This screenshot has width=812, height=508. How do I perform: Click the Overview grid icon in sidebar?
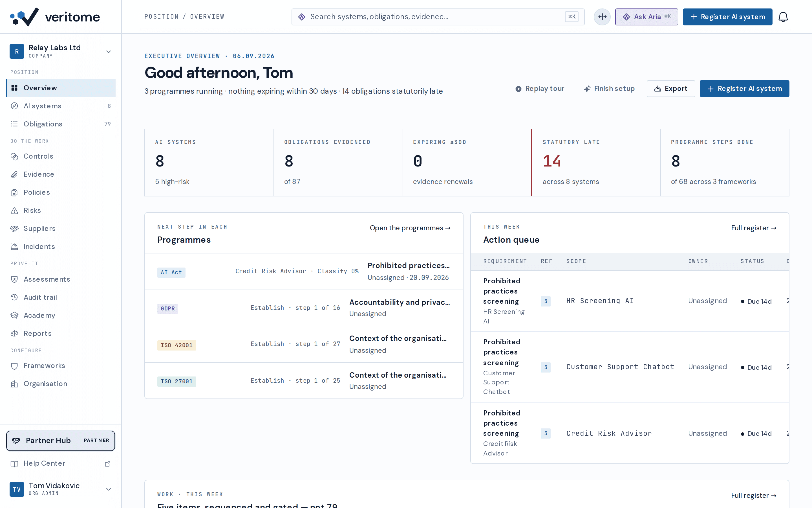[x=14, y=88]
